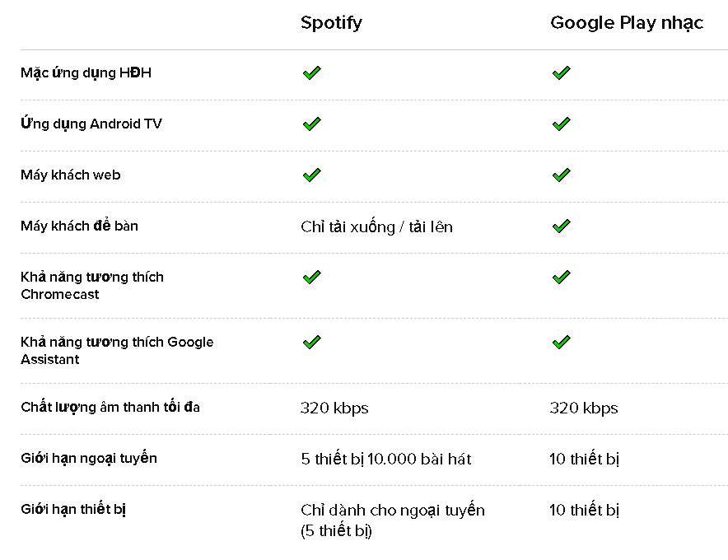Screen dimensions: 728x560
Task: Click the 'Chất lượng âm thanh tối đa' row label
Action: [x=110, y=407]
